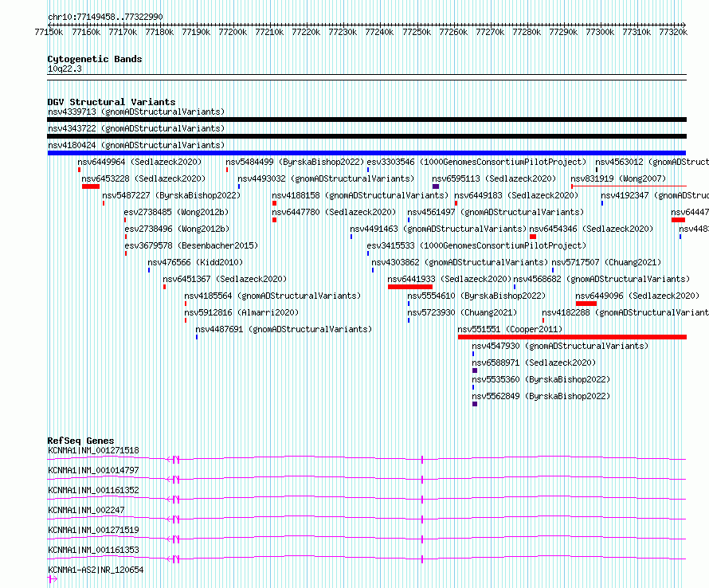The image size is (709, 588).
Task: Click nsv6454346 (Sedlazeck2020) variant label
Action: pos(591,229)
